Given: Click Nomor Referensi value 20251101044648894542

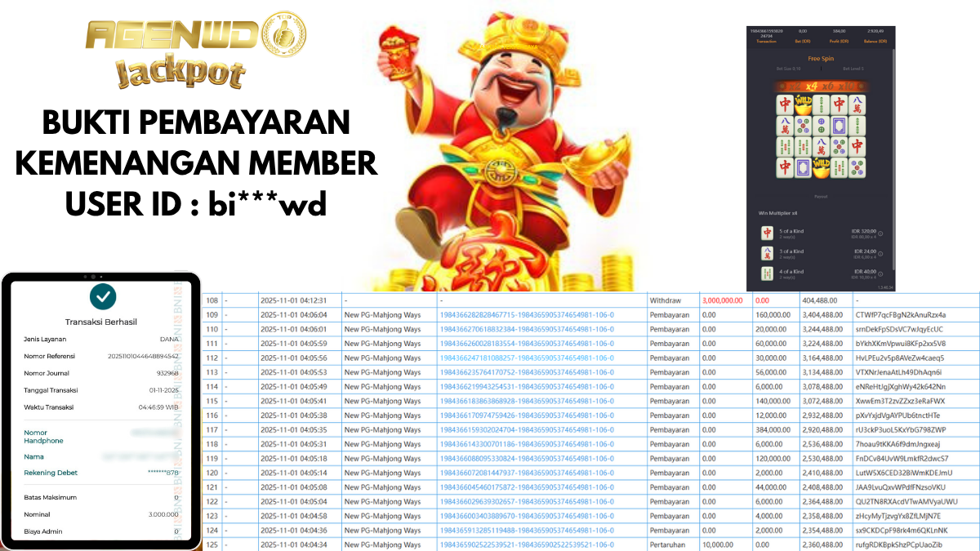Looking at the screenshot, I should point(143,356).
